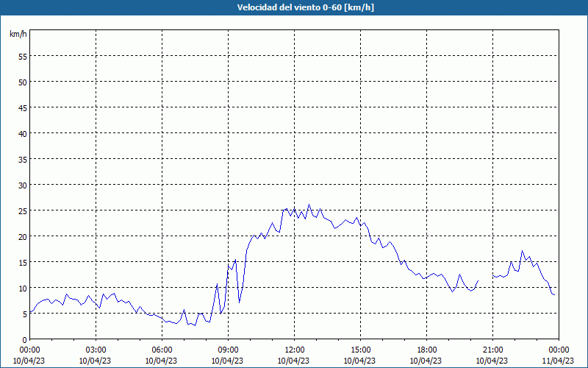The width and height of the screenshot is (588, 368).
Task: Click the y-axis label '10'
Action: click(x=23, y=288)
